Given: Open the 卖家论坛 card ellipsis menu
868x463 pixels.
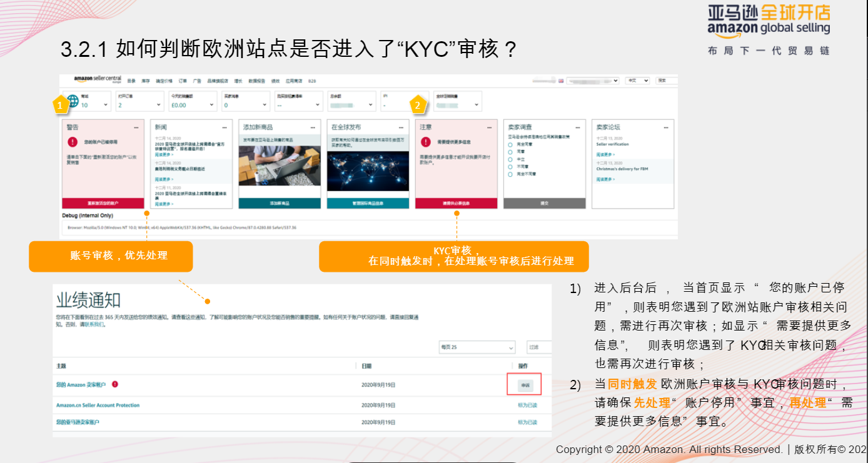Looking at the screenshot, I should tap(666, 127).
